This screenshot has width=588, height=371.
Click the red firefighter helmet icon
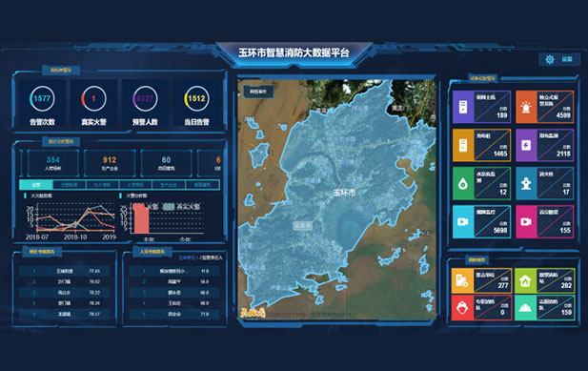coord(462,308)
